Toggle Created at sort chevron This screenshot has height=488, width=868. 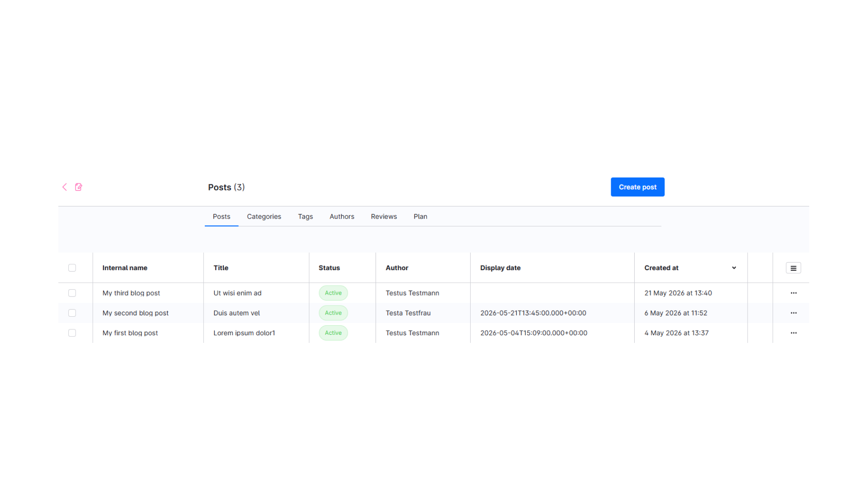click(734, 268)
